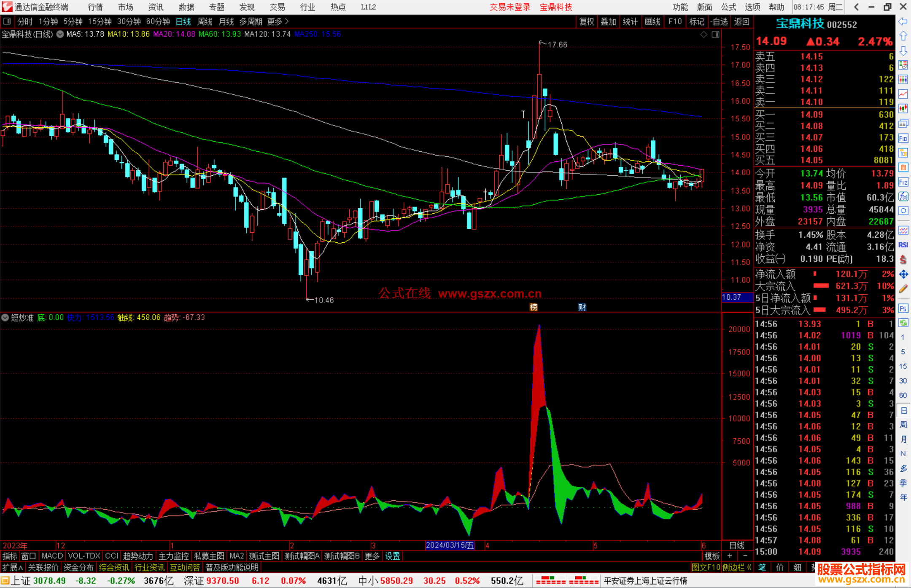The height and width of the screenshot is (588, 911).
Task: Toggle the circle next to 宝鼎科技(日线) label
Action: 60,34
